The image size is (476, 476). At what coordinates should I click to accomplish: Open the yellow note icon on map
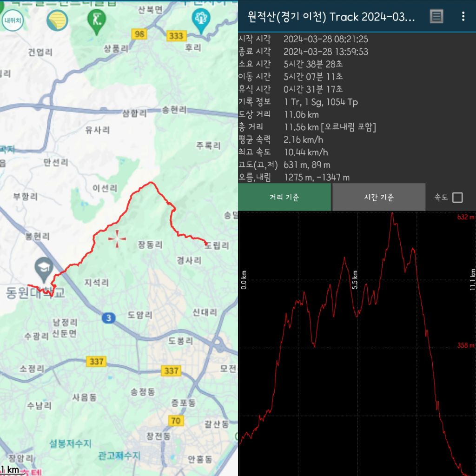(x=57, y=20)
